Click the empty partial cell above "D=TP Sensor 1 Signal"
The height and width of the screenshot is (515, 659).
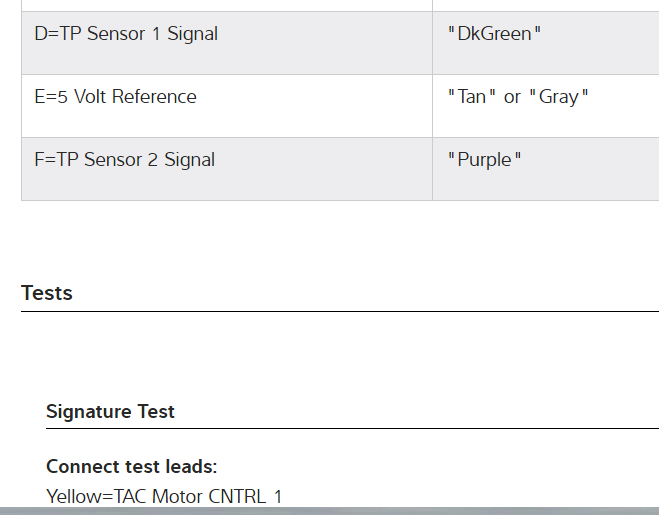(226, 5)
